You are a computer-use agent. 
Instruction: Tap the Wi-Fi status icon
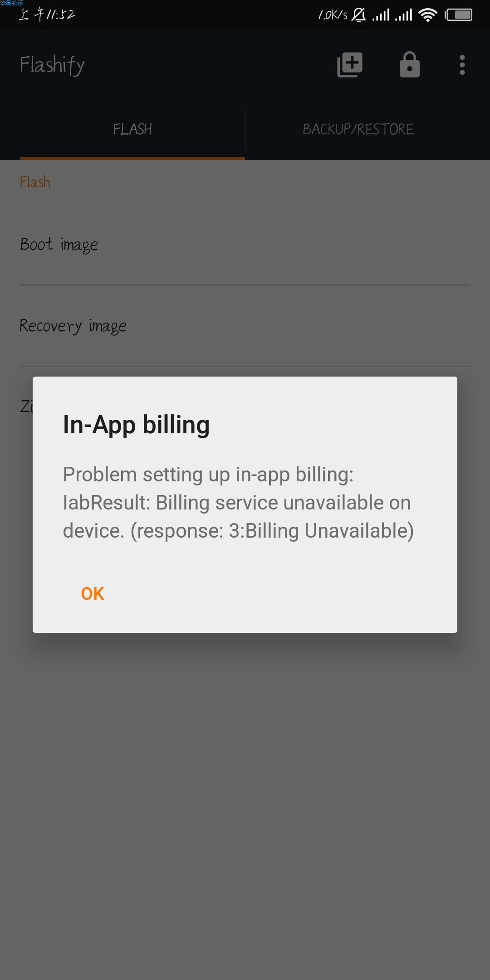point(428,15)
